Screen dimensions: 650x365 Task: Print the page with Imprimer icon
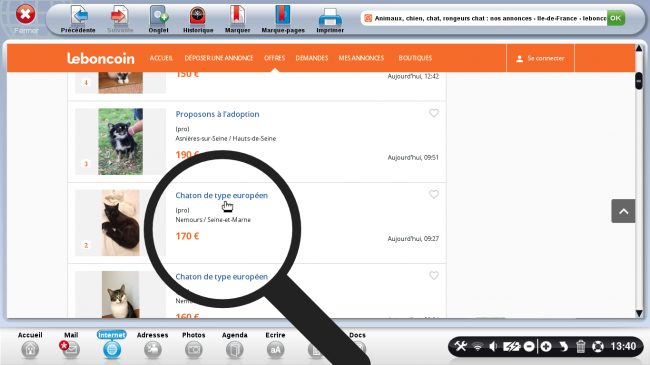330,17
